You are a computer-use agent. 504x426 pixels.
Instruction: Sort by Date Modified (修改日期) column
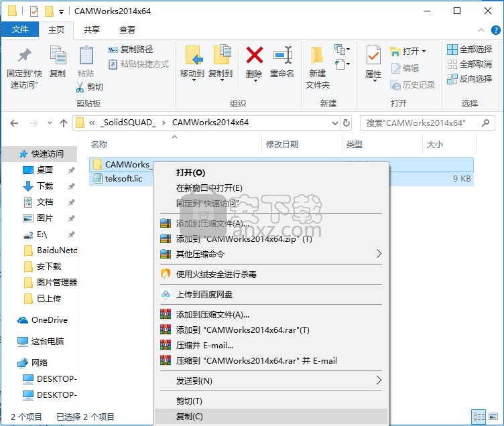(x=282, y=144)
